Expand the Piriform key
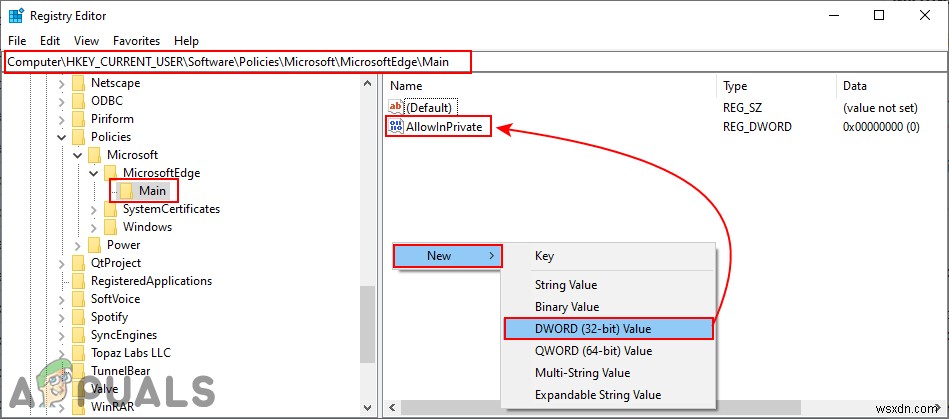Image resolution: width=949 pixels, height=419 pixels. (61, 119)
